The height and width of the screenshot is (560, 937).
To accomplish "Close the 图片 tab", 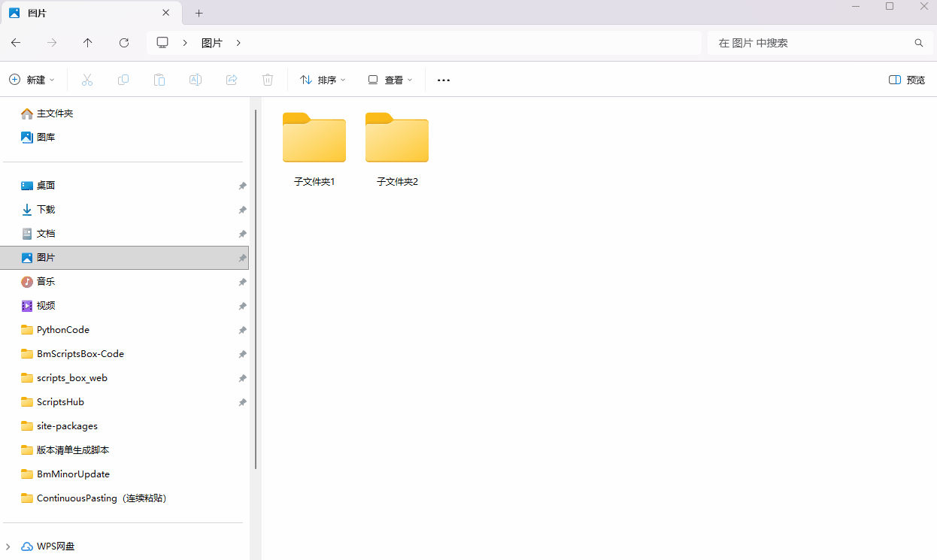I will click(166, 13).
